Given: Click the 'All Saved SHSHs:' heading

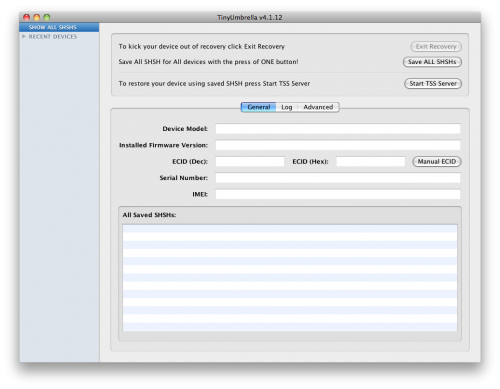Looking at the screenshot, I should (x=149, y=215).
